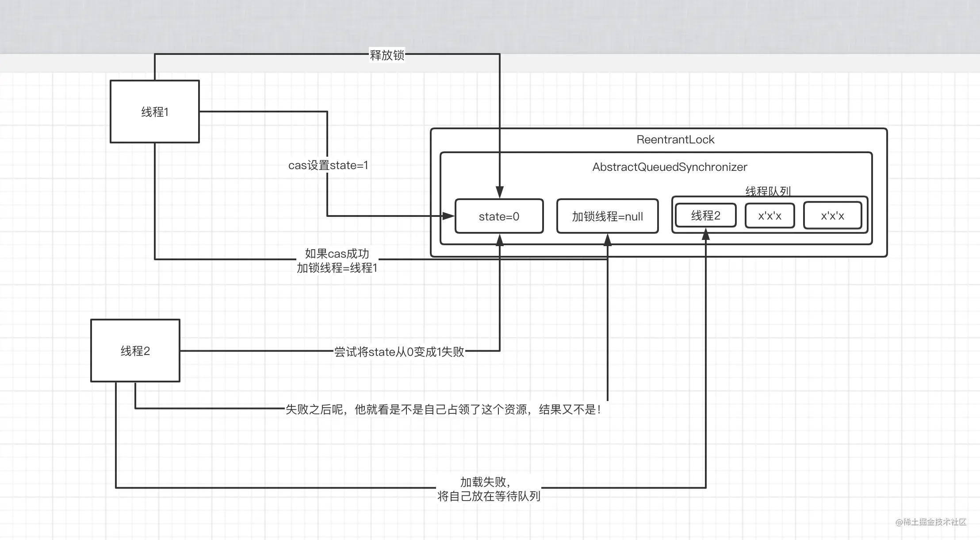Select the first x'x'x queue node
The image size is (980, 540).
770,216
